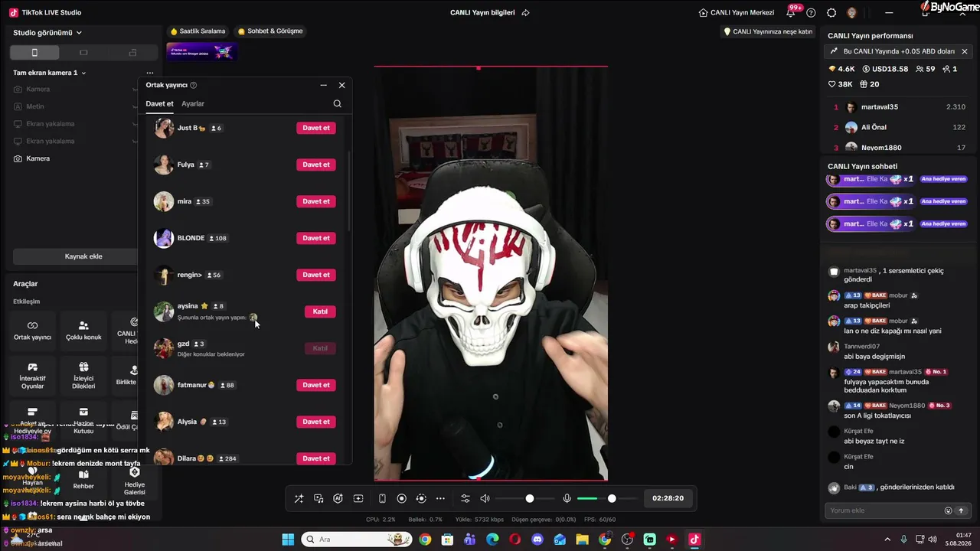Image resolution: width=980 pixels, height=551 pixels.
Task: Select landscape layout view
Action: [x=83, y=52]
